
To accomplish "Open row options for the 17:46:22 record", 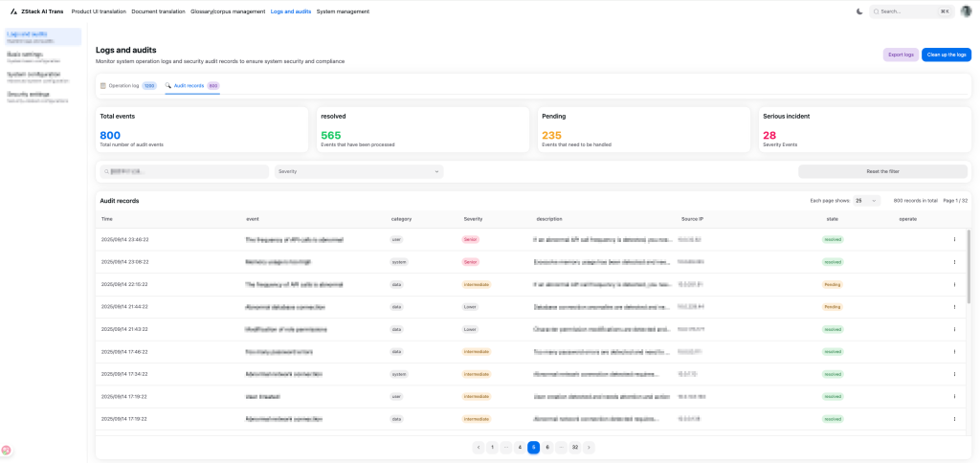I will click(954, 351).
